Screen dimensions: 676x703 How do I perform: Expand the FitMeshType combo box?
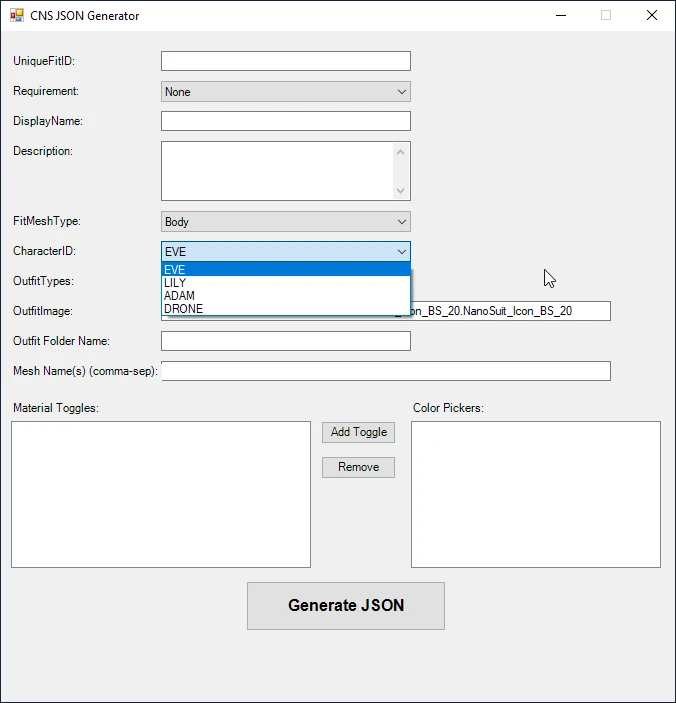coord(285,222)
